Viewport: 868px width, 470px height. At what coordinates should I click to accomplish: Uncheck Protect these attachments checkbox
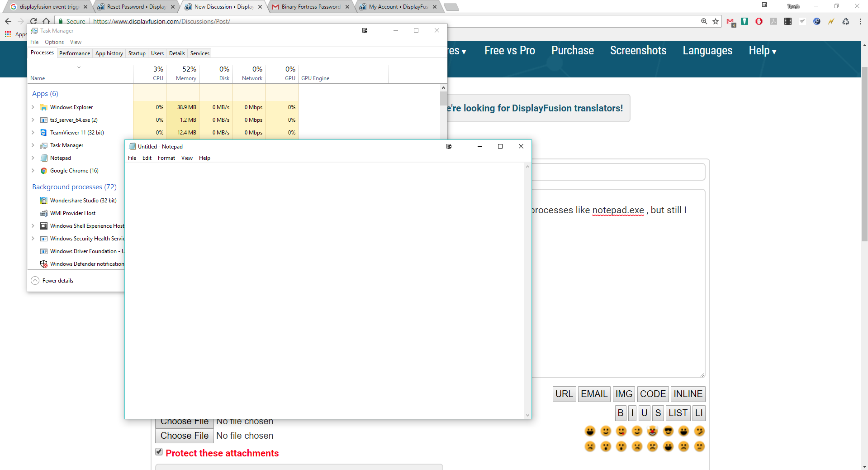(x=159, y=452)
